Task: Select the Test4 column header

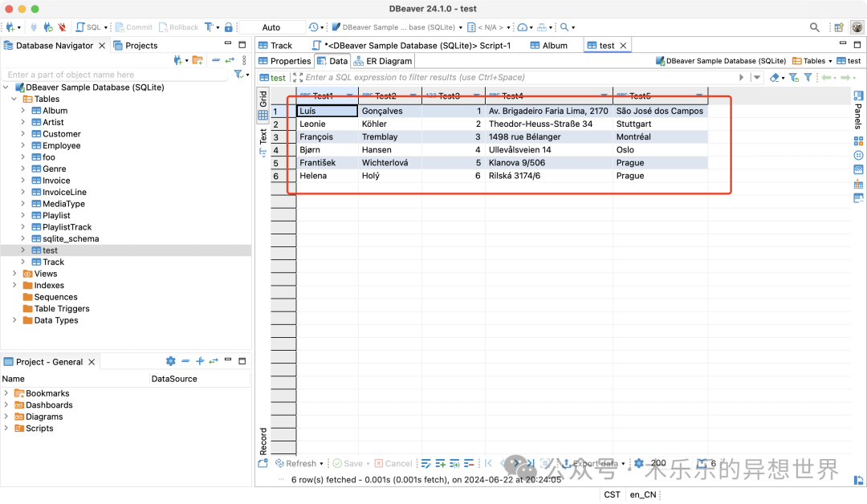Action: 548,96
